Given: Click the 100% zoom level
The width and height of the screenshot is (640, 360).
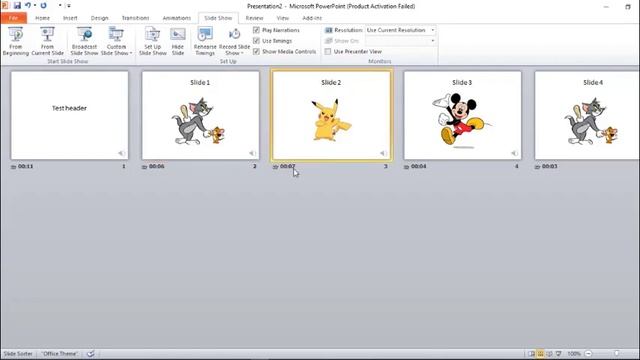Looking at the screenshot, I should click(574, 353).
